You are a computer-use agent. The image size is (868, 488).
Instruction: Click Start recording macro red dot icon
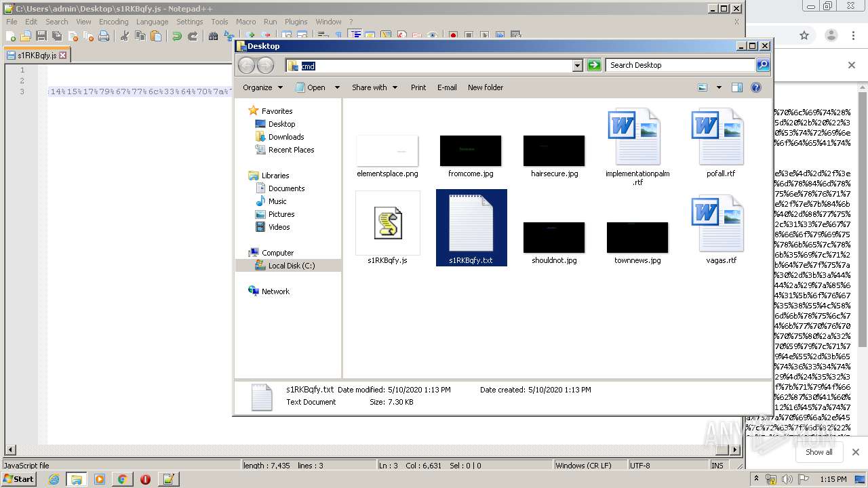[453, 36]
